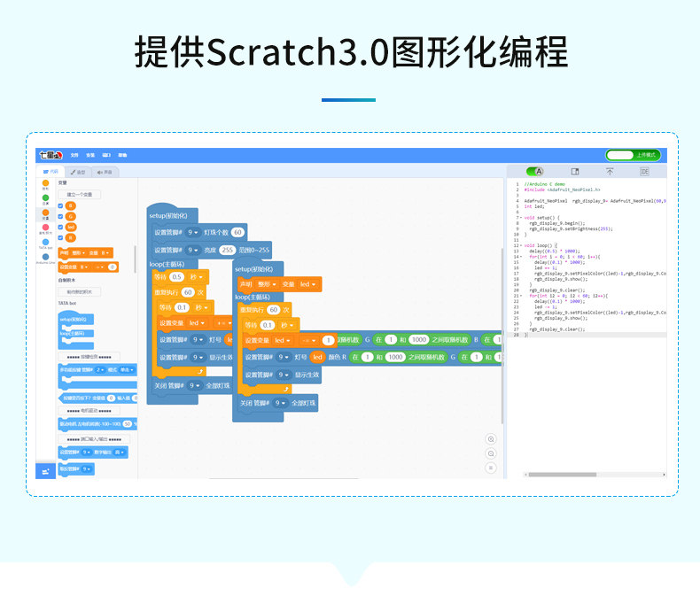Image resolution: width=700 pixels, height=611 pixels.
Task: Open the second header menu next to 文件
Action: pos(90,155)
